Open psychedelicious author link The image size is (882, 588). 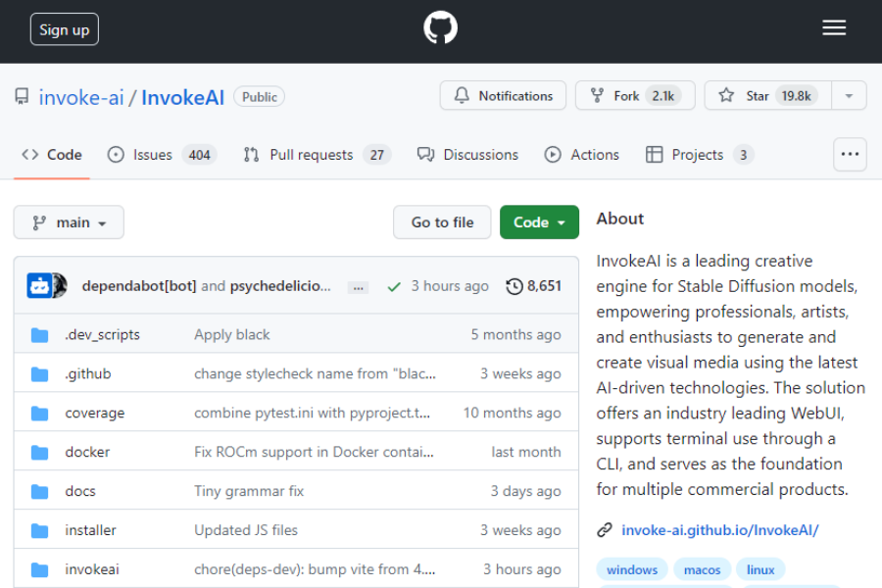[280, 286]
